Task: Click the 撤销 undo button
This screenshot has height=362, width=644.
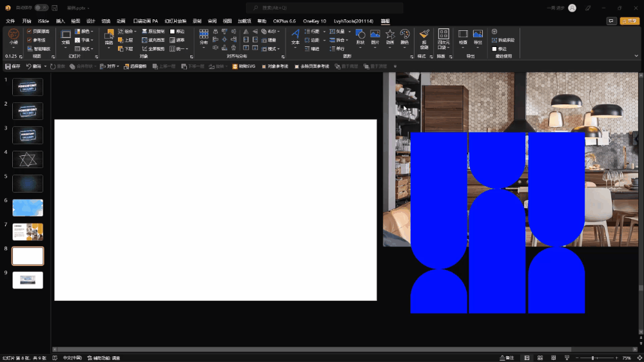Action: tap(34, 66)
